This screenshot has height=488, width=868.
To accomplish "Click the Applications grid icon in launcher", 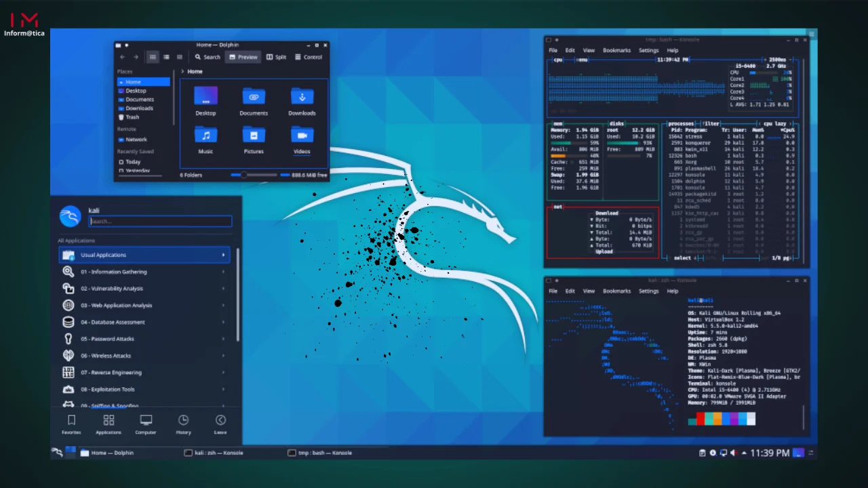I will (108, 420).
